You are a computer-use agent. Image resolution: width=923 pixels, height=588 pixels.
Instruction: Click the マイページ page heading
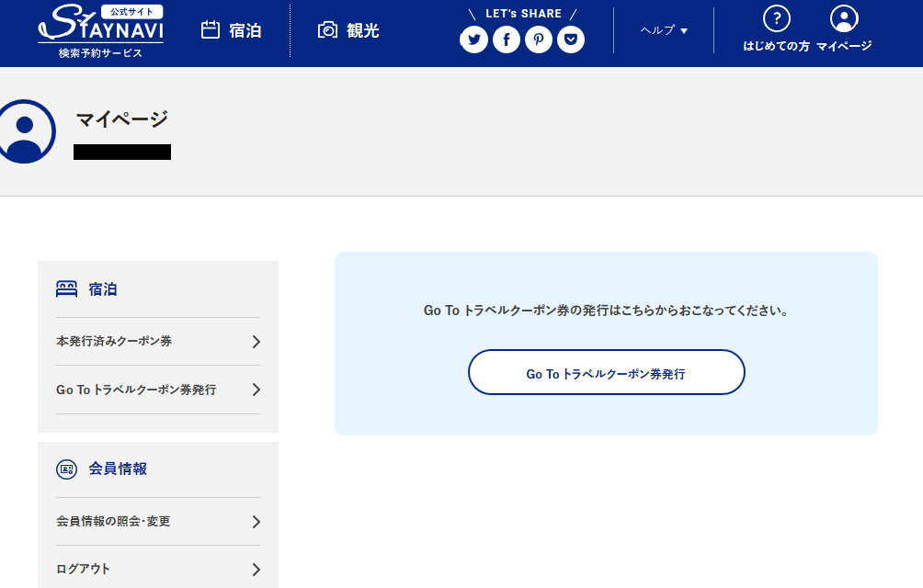pyautogui.click(x=122, y=119)
